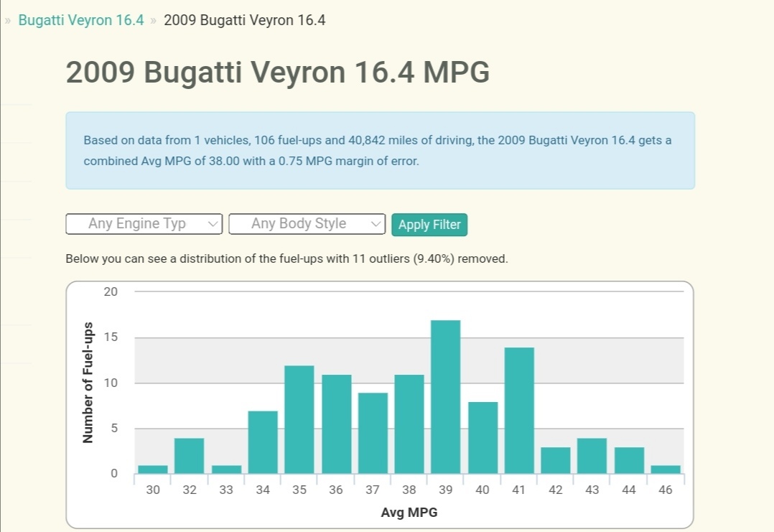Click '2009 Bugatti Veyron 16.4' breadcrumb text
774x532 pixels.
[244, 20]
